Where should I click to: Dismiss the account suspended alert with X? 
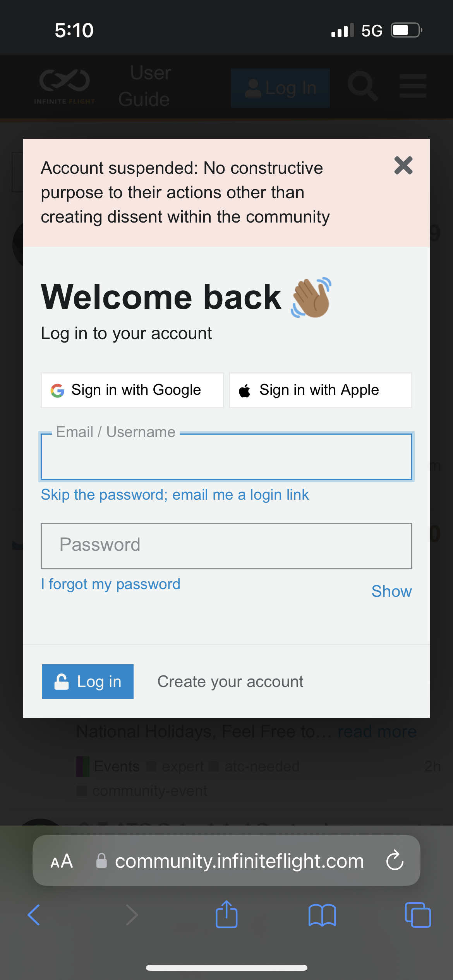403,166
